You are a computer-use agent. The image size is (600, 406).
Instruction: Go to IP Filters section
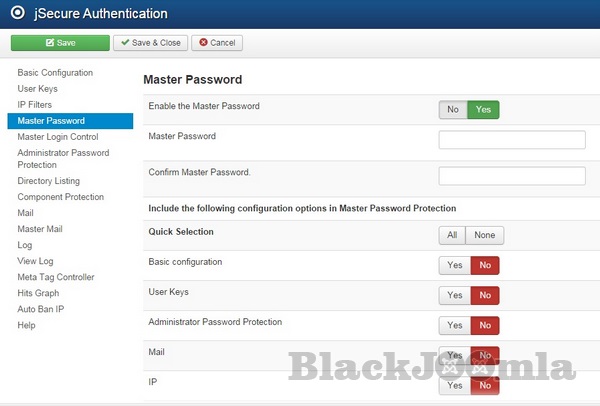pyautogui.click(x=35, y=105)
